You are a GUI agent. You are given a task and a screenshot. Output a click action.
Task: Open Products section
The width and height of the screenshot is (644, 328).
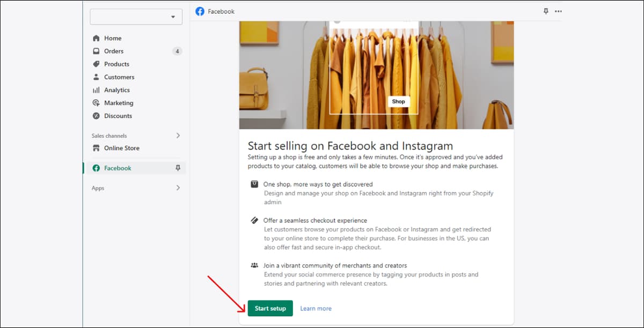click(x=116, y=64)
